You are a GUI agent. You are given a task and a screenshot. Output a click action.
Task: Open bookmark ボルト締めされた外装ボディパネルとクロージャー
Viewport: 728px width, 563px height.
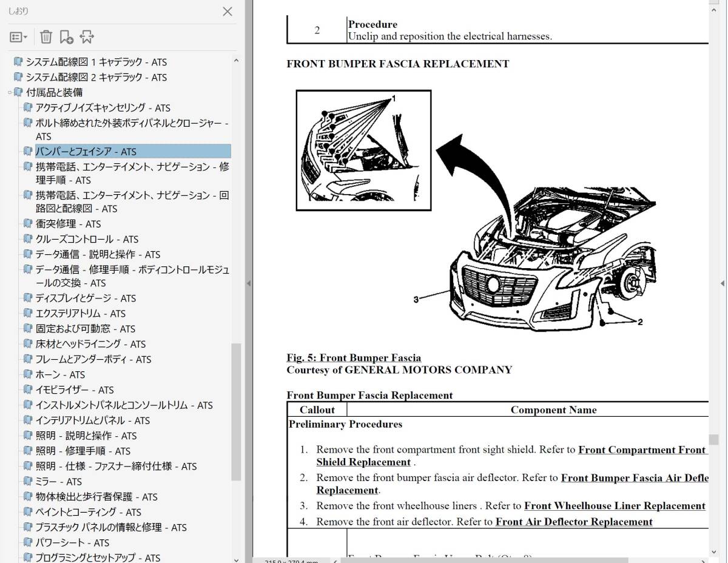point(132,130)
